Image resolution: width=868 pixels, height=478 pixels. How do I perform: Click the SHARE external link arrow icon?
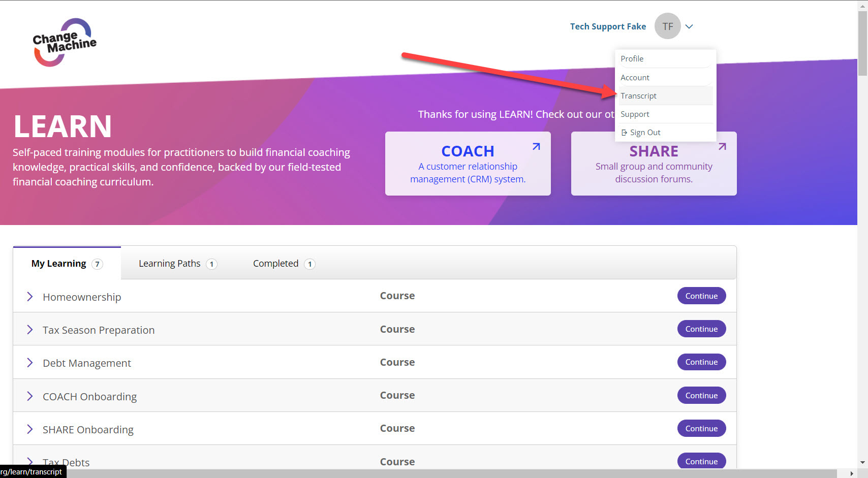tap(722, 147)
